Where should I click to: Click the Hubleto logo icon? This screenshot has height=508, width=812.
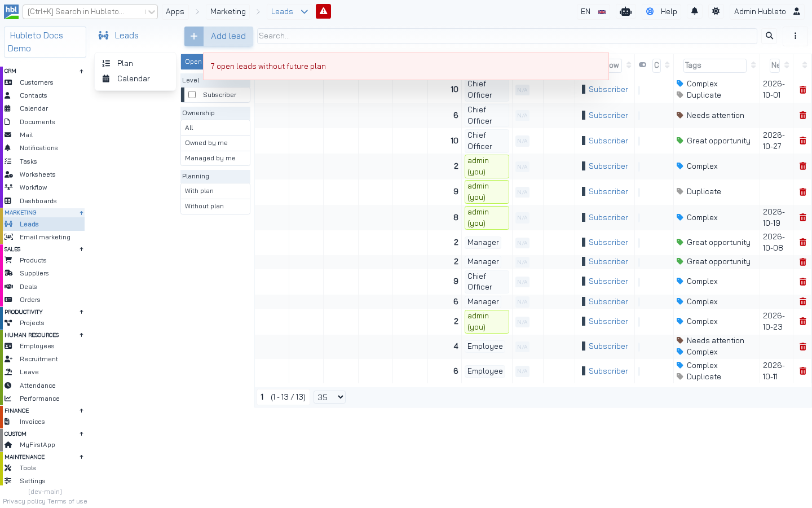tap(11, 11)
